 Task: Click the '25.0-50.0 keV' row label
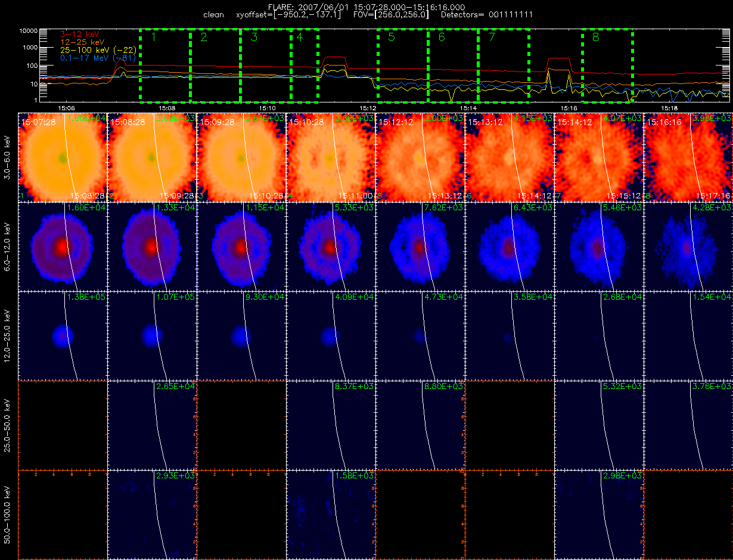8,425
